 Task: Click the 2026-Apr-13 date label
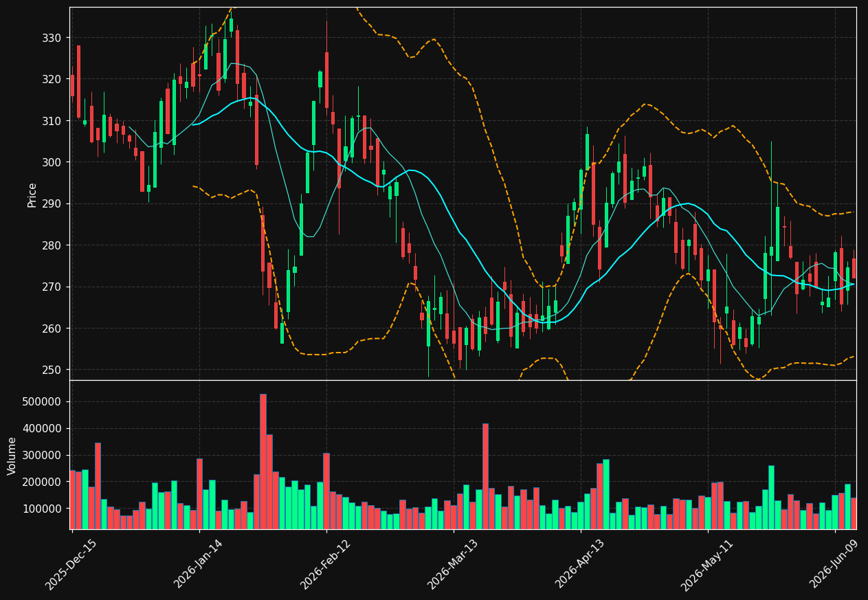(x=579, y=564)
